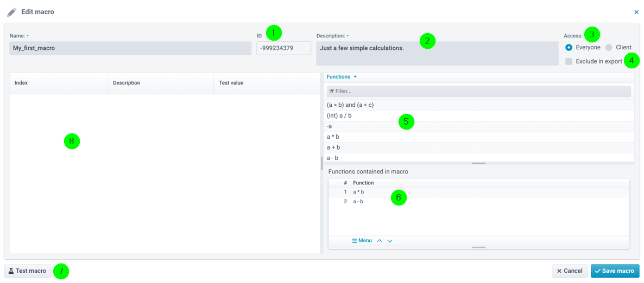Collapse the Functions section header
644x283 pixels.
[x=342, y=76]
